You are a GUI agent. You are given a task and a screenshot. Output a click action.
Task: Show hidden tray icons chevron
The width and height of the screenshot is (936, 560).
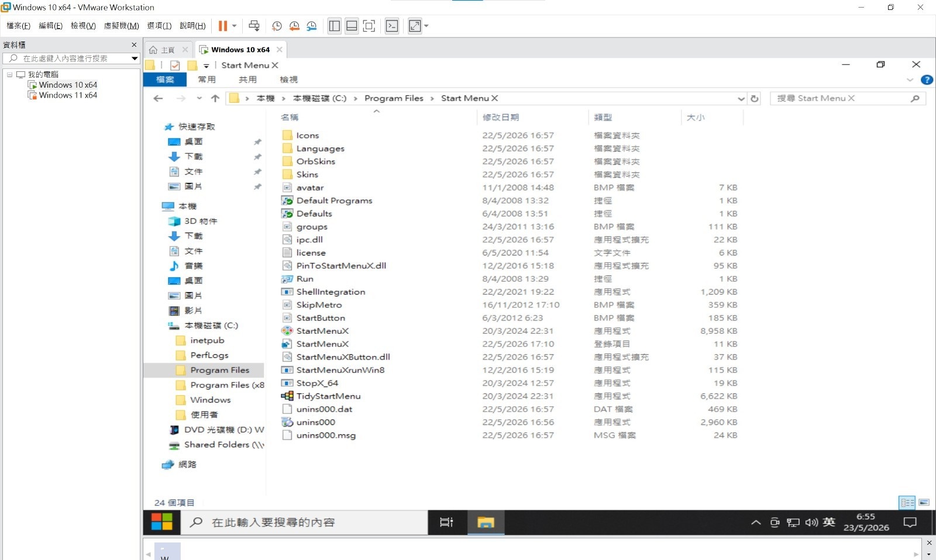756,523
